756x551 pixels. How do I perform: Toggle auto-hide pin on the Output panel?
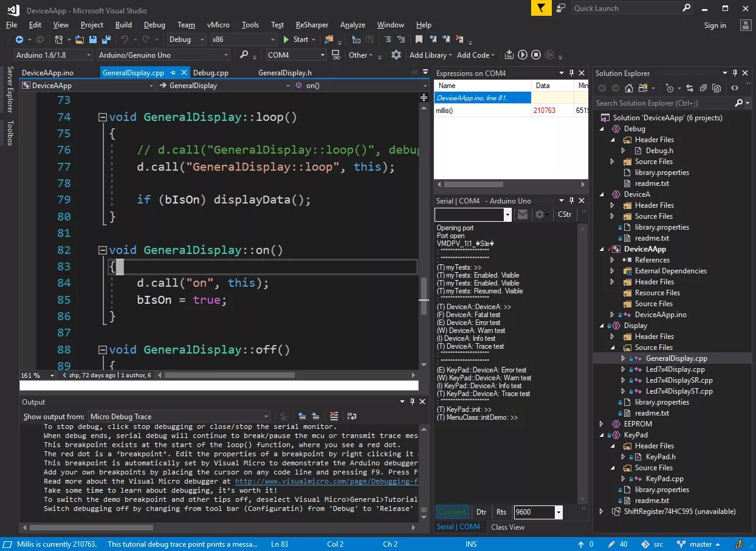(x=412, y=402)
